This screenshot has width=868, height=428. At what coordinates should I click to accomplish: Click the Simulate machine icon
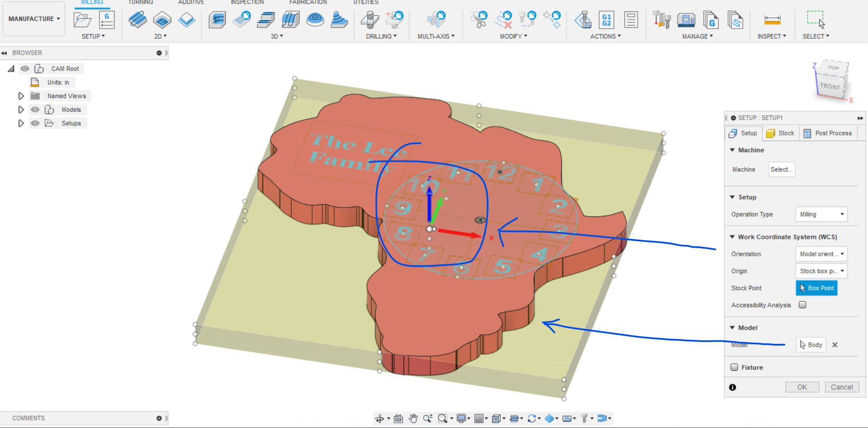583,20
